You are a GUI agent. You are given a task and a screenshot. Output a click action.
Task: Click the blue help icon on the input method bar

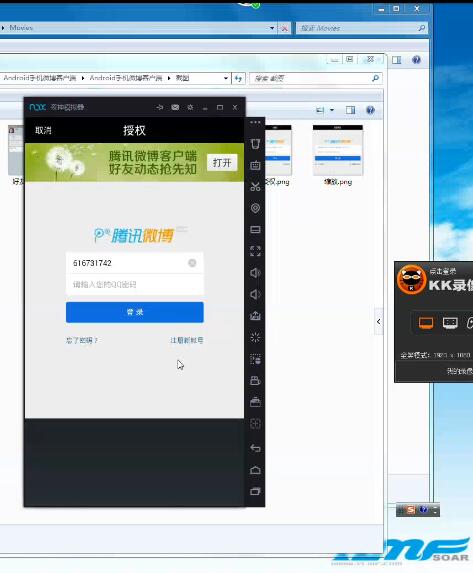tap(423, 510)
